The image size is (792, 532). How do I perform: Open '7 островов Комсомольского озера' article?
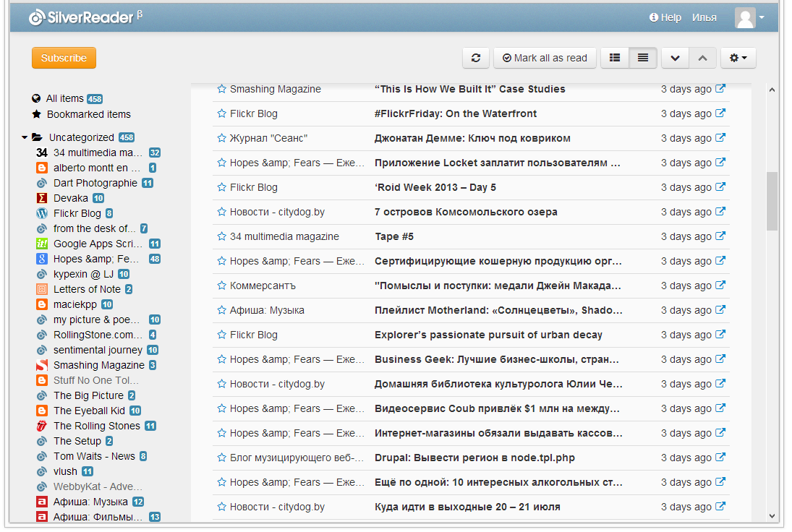click(466, 212)
